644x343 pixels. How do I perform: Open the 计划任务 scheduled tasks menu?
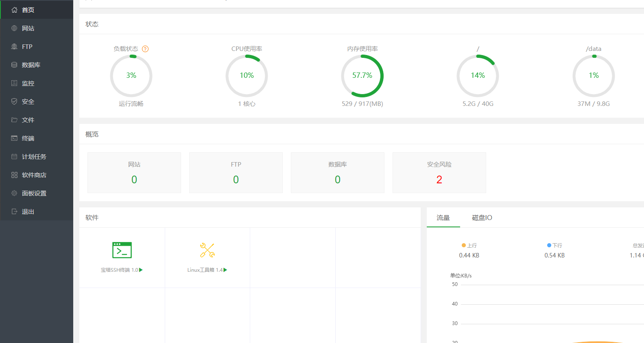click(34, 156)
